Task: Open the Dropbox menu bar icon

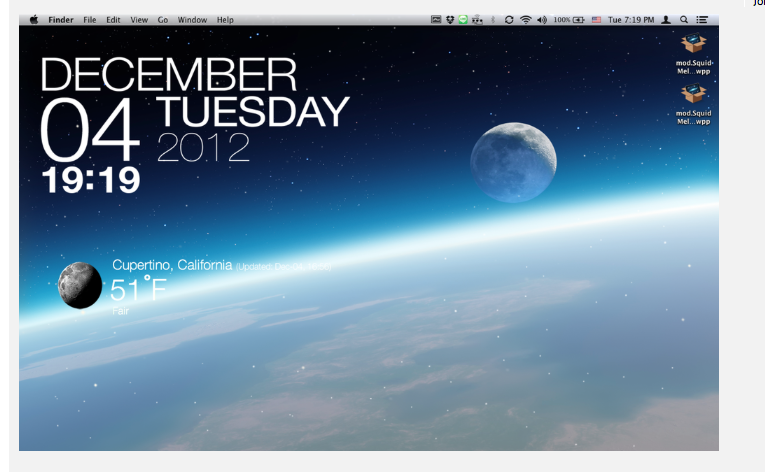Action: 450,20
